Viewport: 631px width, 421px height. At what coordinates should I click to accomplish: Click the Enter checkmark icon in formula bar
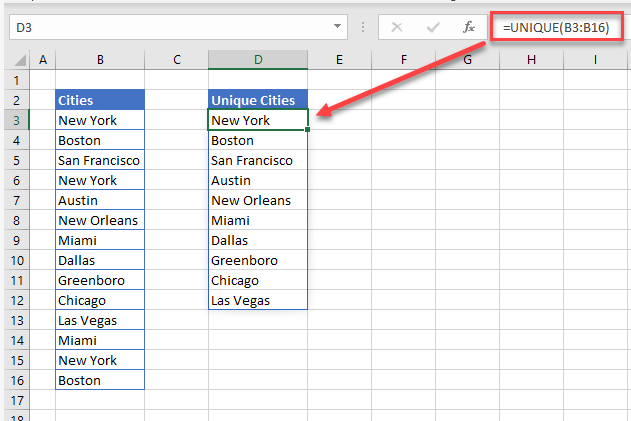(433, 27)
